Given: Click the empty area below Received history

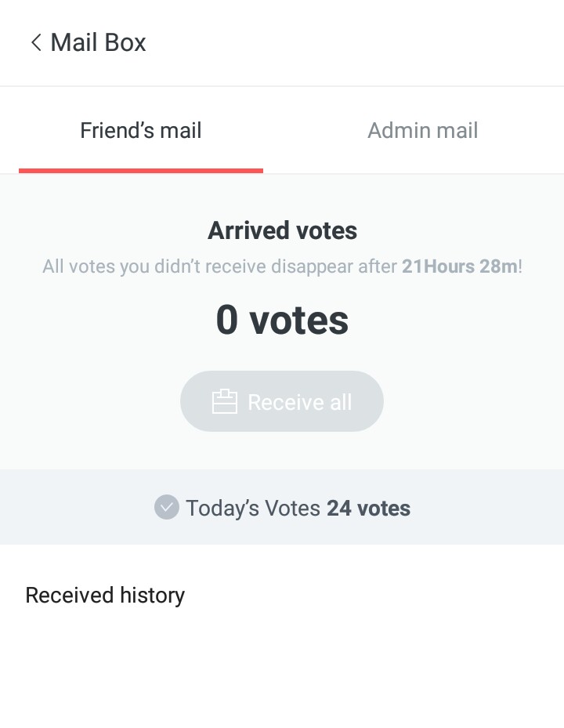Looking at the screenshot, I should click(282, 674).
